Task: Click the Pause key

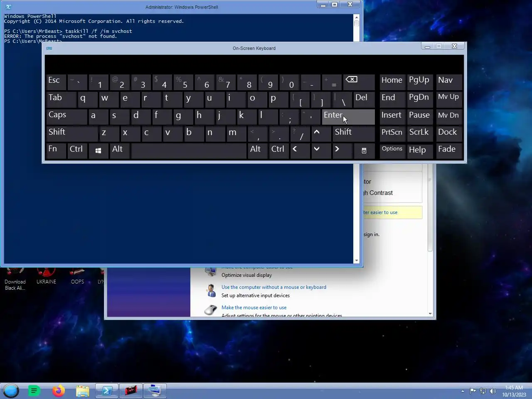Action: click(x=420, y=117)
